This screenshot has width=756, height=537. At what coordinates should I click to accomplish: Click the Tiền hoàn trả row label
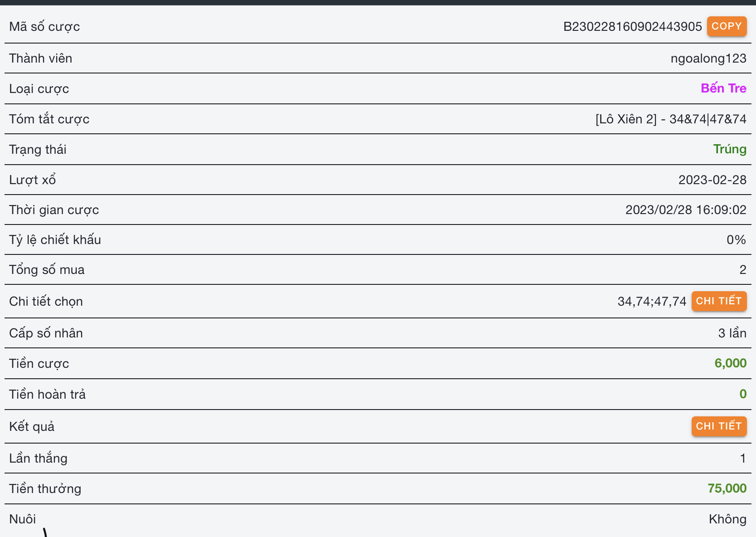click(x=48, y=394)
